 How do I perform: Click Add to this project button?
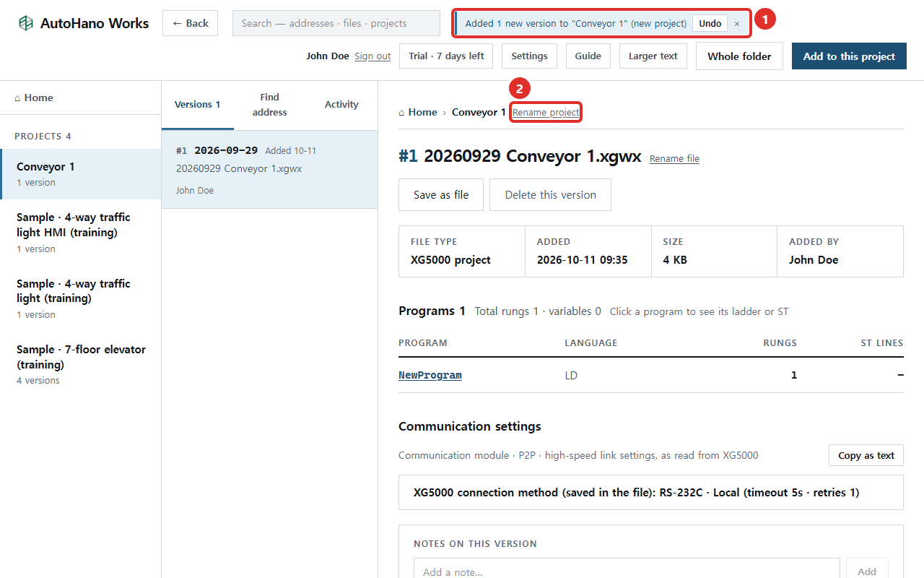[x=849, y=56]
